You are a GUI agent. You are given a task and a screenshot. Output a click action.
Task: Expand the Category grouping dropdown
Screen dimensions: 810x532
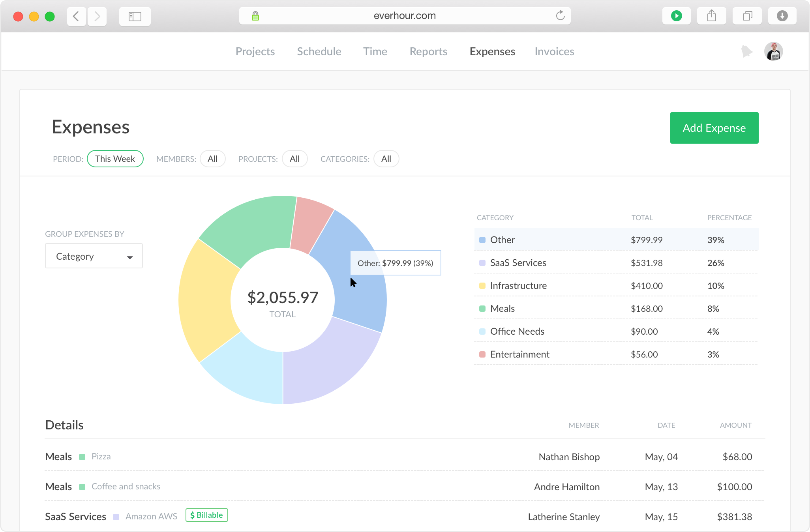94,256
